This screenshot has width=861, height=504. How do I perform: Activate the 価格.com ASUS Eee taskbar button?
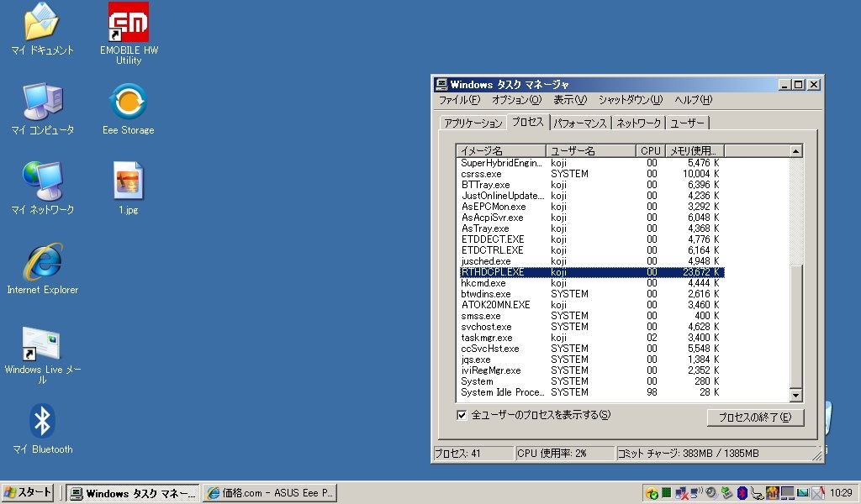(269, 493)
